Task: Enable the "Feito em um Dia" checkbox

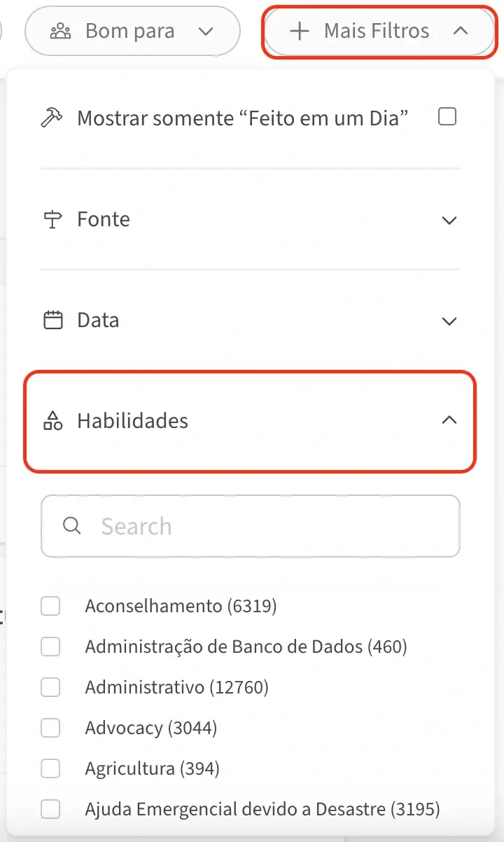Action: coord(447,117)
